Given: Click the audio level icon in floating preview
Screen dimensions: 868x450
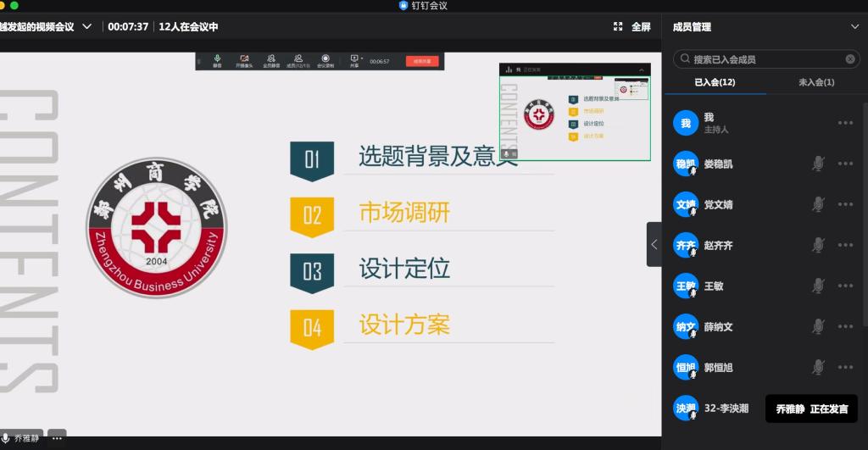Looking at the screenshot, I should pyautogui.click(x=509, y=69).
